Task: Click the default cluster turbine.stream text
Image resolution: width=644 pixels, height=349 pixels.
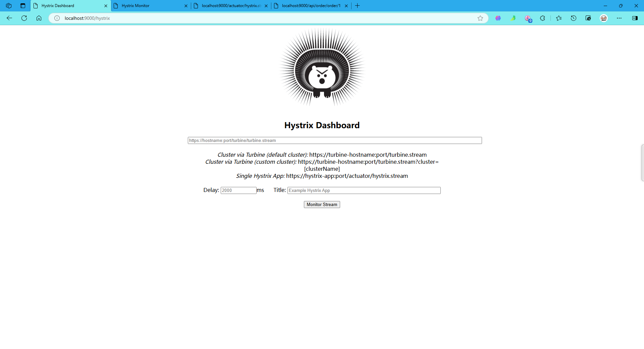Action: 368,155
